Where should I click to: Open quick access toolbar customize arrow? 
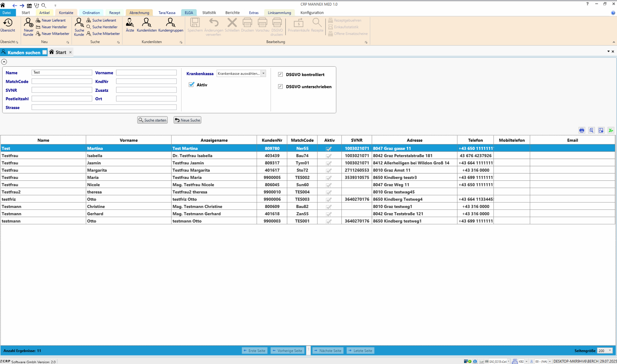(x=55, y=5)
